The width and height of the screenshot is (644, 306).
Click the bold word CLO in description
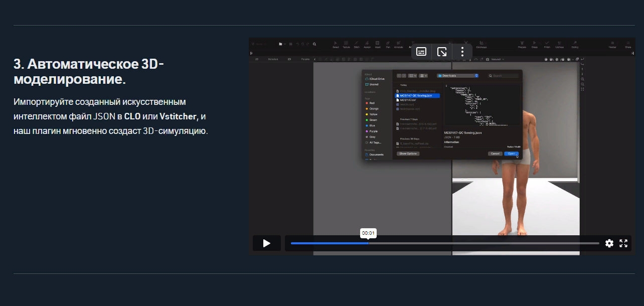(x=132, y=116)
